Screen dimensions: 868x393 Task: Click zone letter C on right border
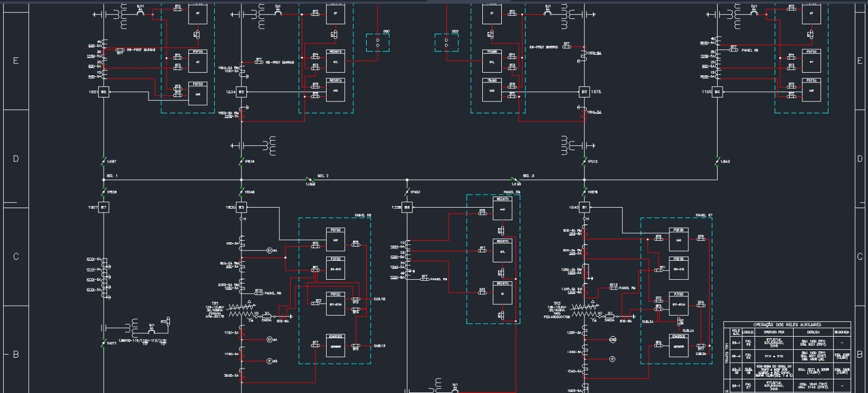[x=860, y=256]
